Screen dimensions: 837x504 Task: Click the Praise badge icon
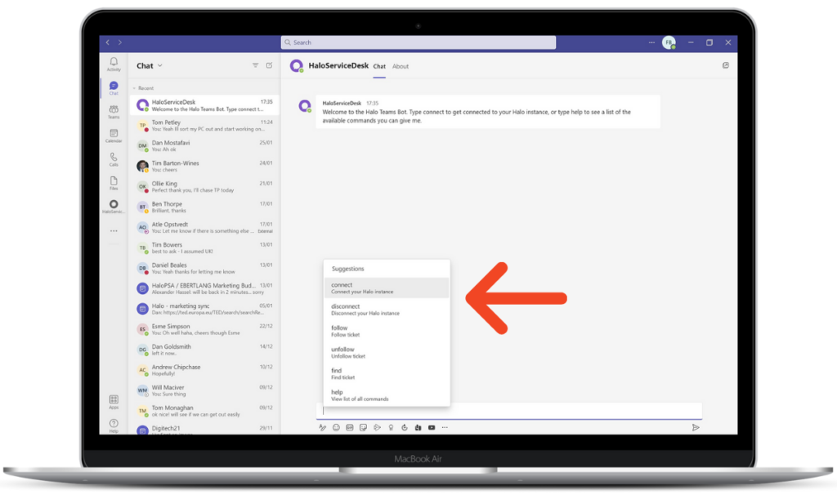pos(391,428)
